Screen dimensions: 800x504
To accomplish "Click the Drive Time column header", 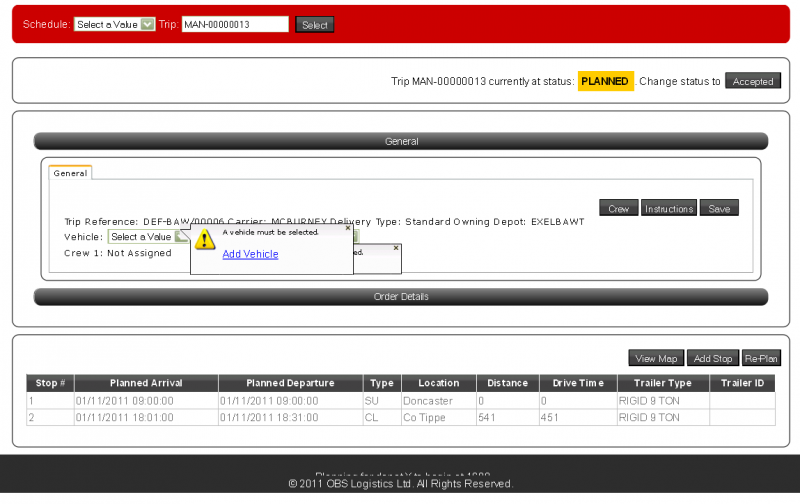I will pyautogui.click(x=578, y=383).
